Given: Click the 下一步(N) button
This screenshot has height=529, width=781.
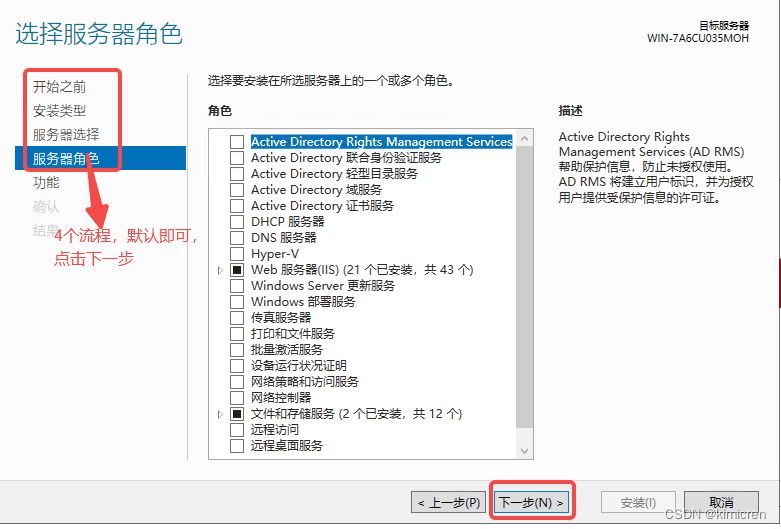Looking at the screenshot, I should [x=531, y=502].
